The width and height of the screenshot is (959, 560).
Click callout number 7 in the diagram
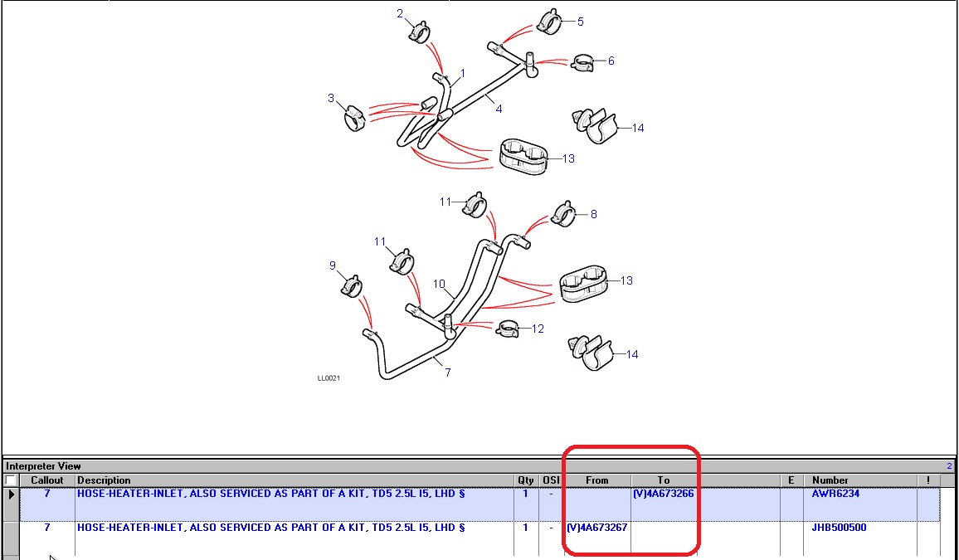pos(448,373)
